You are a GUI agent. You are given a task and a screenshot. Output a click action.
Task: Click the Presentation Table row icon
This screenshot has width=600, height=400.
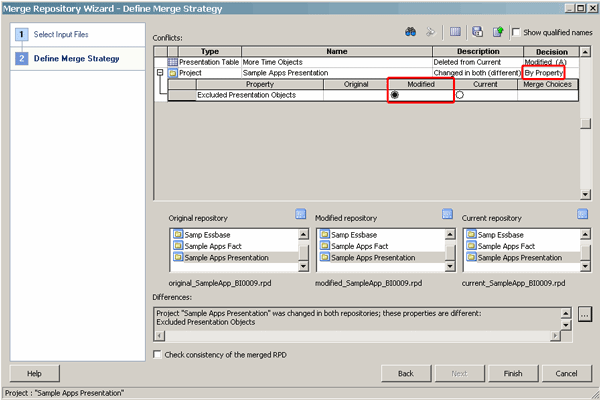(x=173, y=62)
